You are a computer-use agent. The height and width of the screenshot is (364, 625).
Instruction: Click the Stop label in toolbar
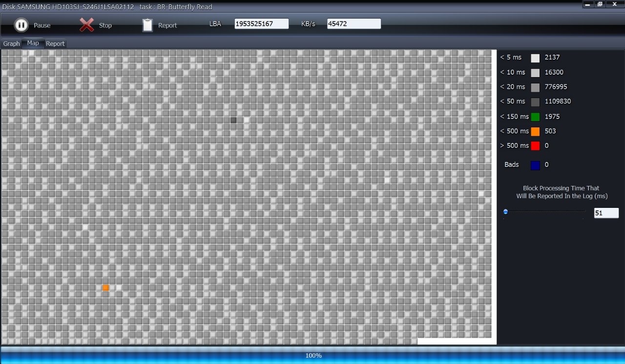coord(105,25)
